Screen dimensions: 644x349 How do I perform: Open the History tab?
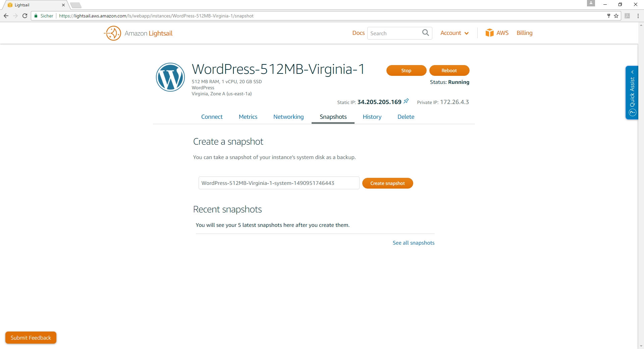pos(372,117)
